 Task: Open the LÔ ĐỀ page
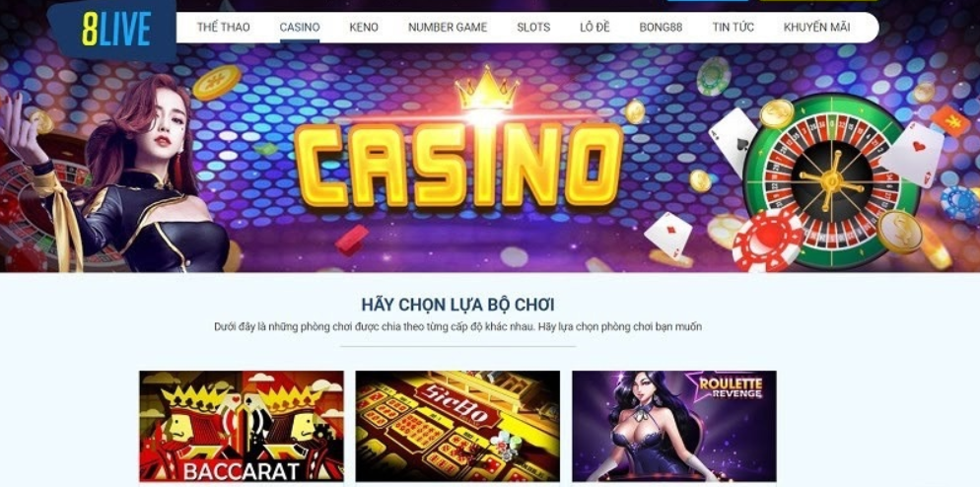[595, 27]
